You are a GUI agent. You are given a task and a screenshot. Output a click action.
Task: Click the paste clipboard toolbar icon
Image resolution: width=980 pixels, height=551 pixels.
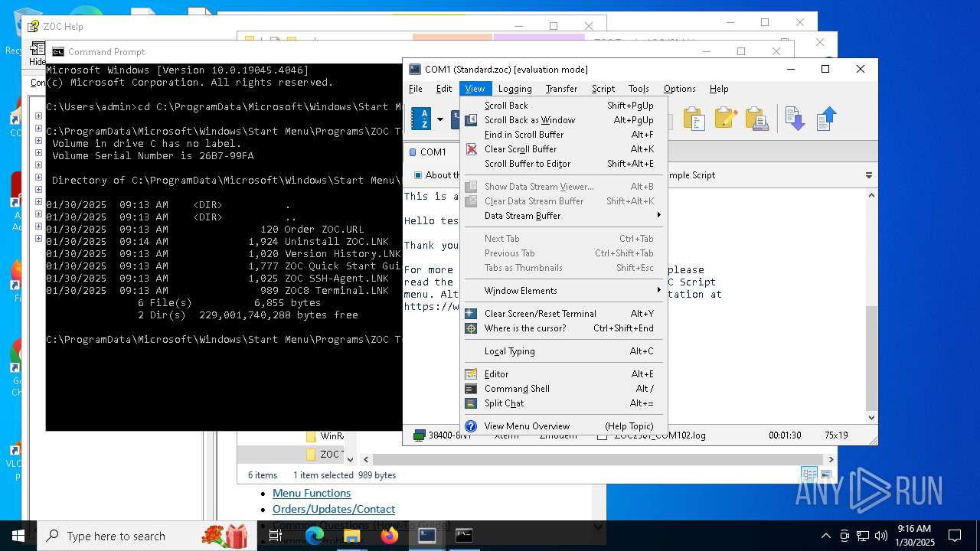point(694,119)
